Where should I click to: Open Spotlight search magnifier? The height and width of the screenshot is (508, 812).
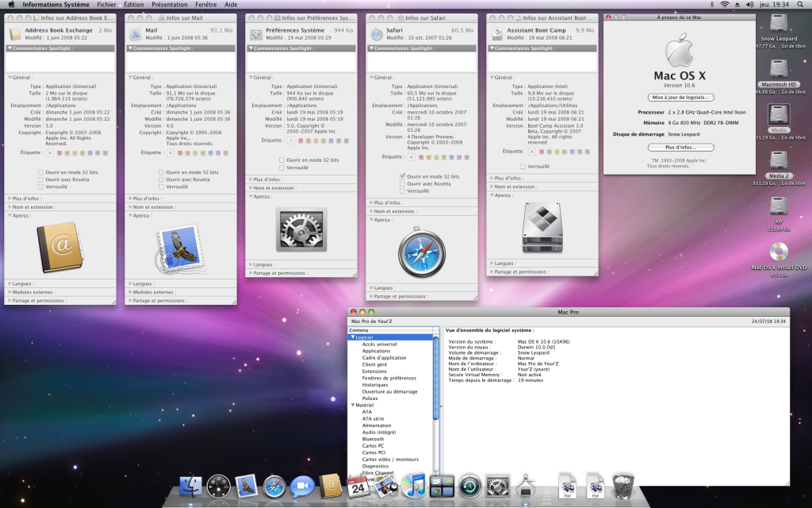pos(802,5)
